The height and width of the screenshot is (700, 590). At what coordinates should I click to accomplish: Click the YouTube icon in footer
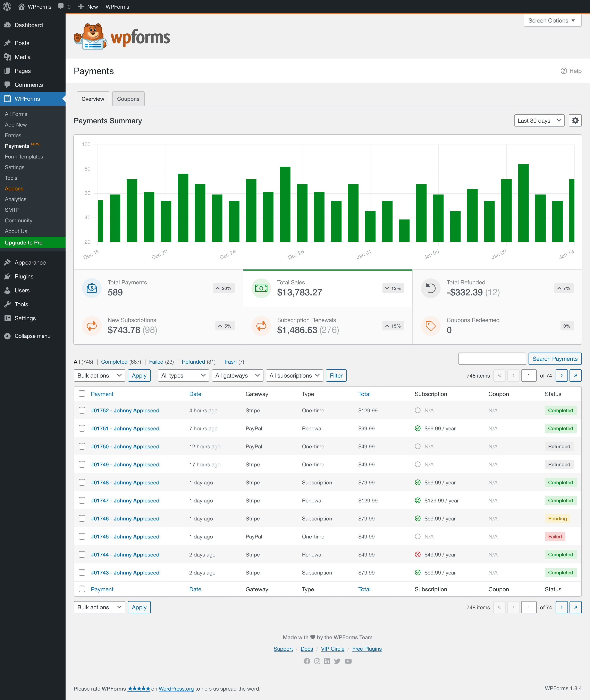click(348, 661)
